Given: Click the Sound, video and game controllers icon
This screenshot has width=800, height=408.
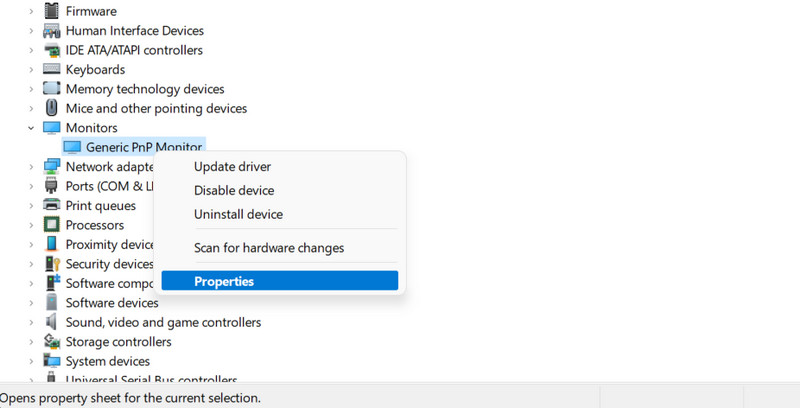Looking at the screenshot, I should [x=52, y=322].
